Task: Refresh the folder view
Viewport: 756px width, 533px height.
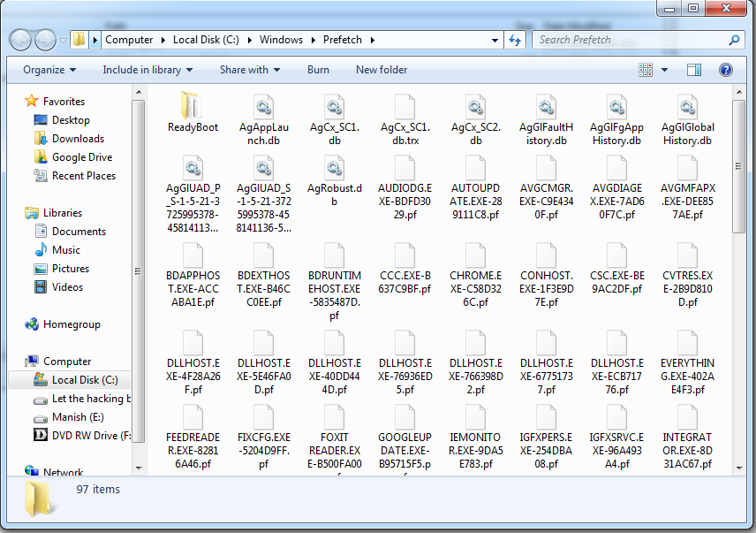Action: pos(513,39)
